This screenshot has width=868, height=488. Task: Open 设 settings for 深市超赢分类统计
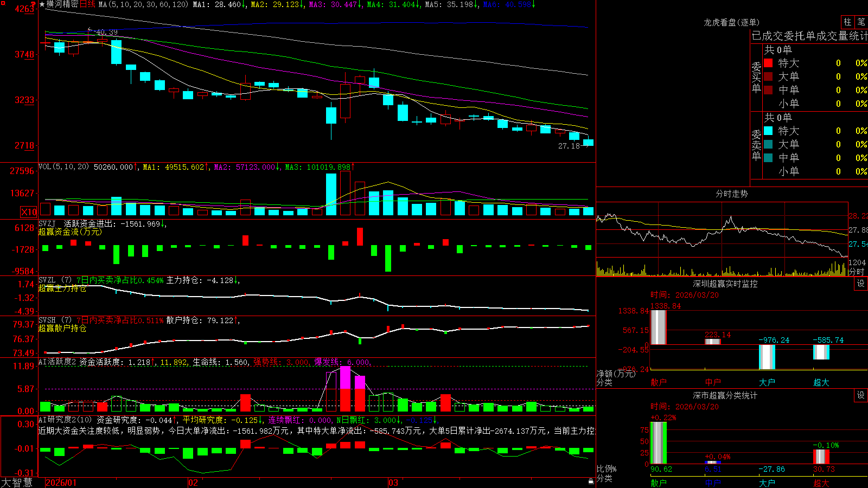[x=861, y=395]
